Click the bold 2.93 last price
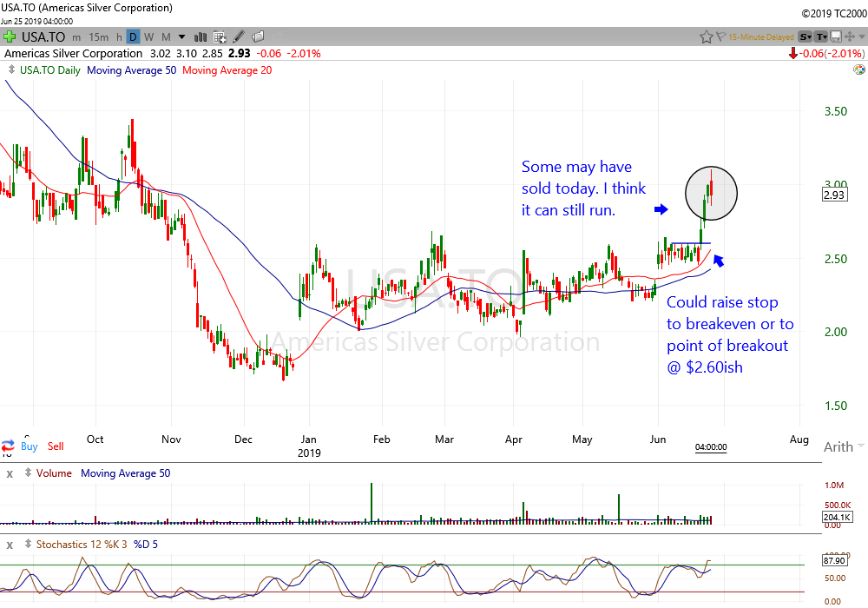The image size is (868, 608). pyautogui.click(x=240, y=54)
